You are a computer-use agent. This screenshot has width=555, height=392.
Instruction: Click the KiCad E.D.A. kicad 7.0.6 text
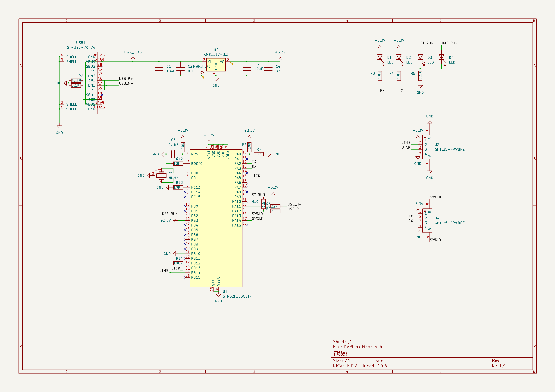(360, 366)
